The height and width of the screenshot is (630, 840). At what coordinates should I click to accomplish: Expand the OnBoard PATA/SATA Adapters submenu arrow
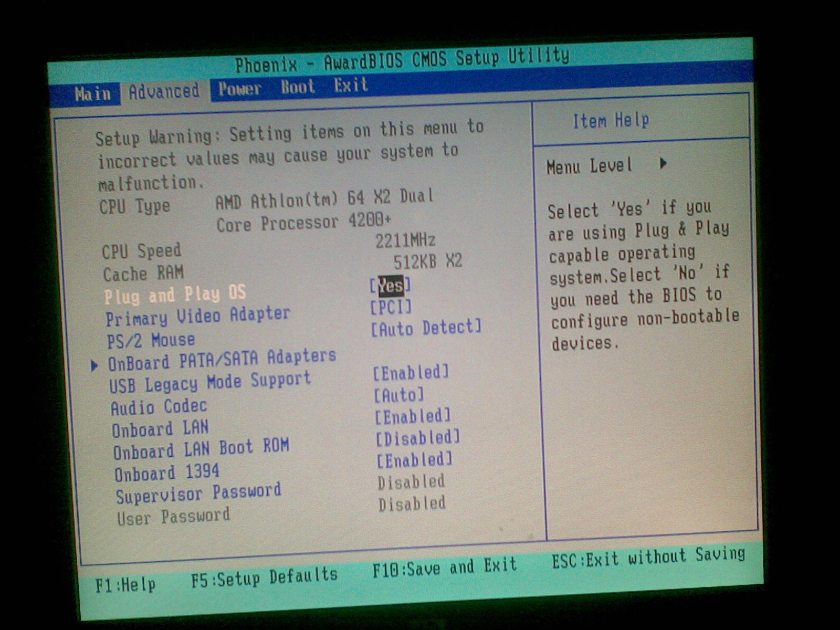tap(94, 365)
